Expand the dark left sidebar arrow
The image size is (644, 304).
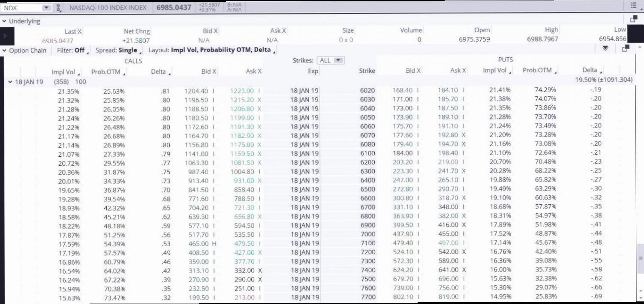coord(4,36)
